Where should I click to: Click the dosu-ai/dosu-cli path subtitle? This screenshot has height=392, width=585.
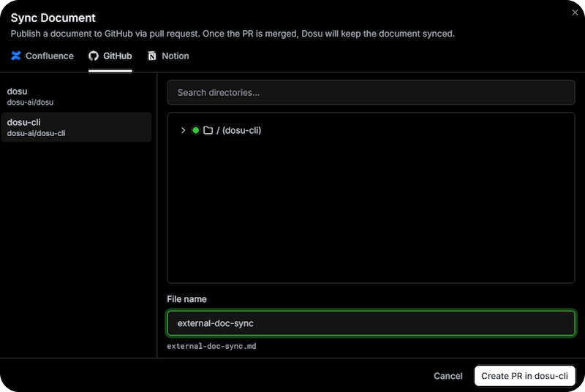click(36, 133)
